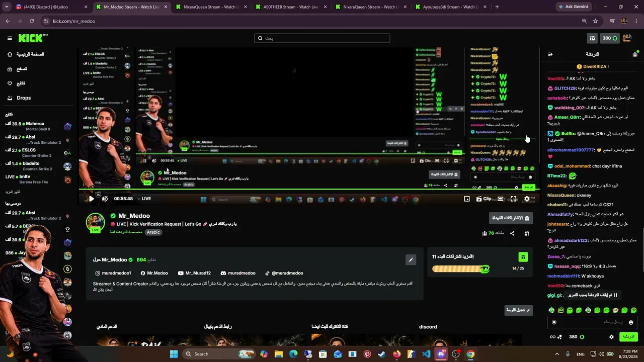The width and height of the screenshot is (644, 362).
Task: Open the Kick sidebar hamburger menu
Action: tap(10, 38)
